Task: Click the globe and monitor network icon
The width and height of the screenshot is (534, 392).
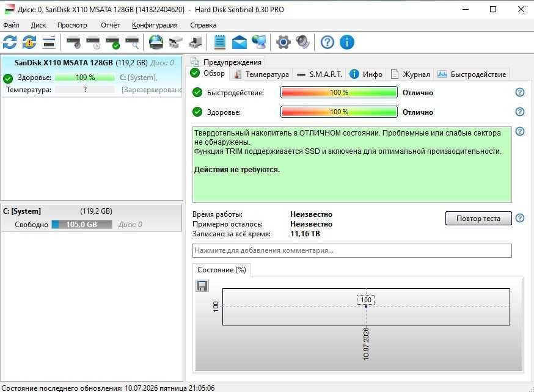Action: (259, 42)
